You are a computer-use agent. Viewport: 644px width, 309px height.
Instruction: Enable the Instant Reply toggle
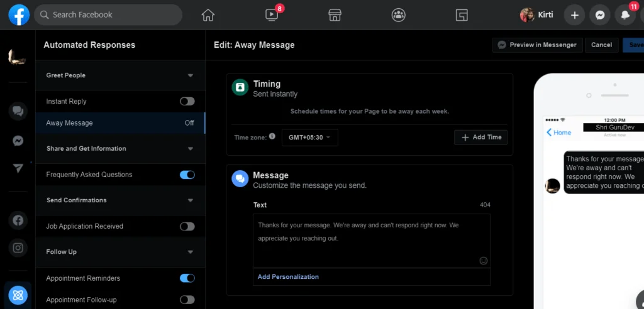coord(187,101)
